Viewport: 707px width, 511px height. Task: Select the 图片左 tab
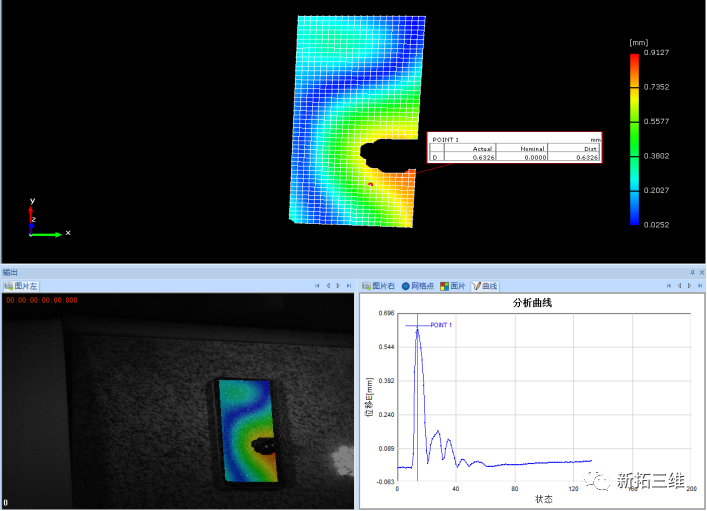pos(21,286)
